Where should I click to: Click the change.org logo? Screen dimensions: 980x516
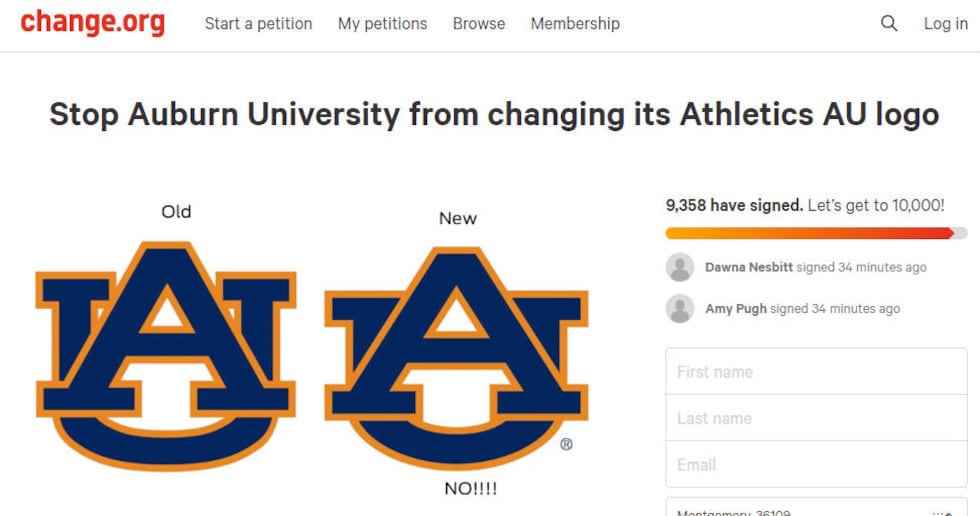pos(93,23)
